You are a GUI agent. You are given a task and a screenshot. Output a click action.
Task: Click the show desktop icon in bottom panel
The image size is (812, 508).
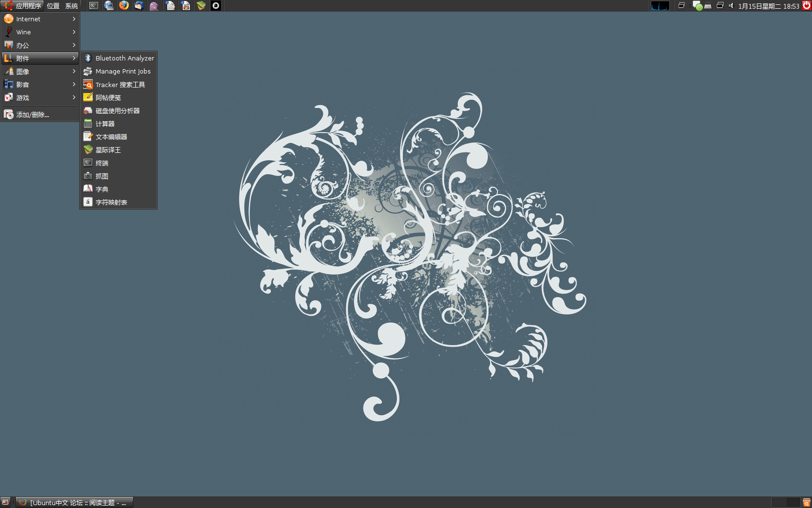tap(5, 502)
